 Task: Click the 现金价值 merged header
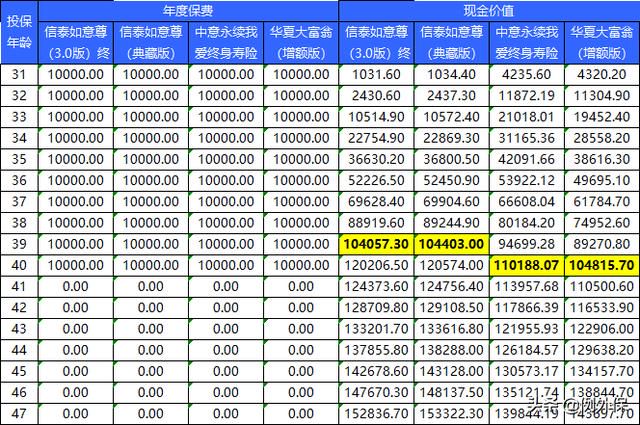(489, 11)
